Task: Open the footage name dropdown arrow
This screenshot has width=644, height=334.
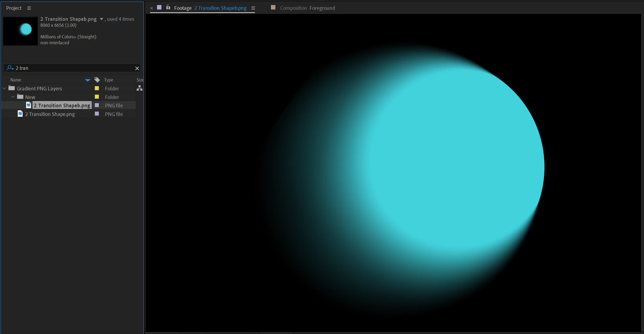Action: [x=101, y=19]
